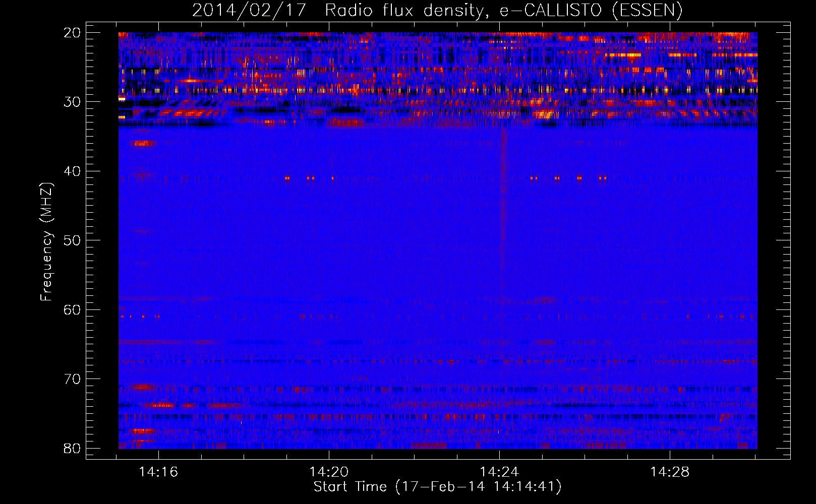This screenshot has width=816, height=504.
Task: Click the time tick label '14:20'
Action: 329,472
